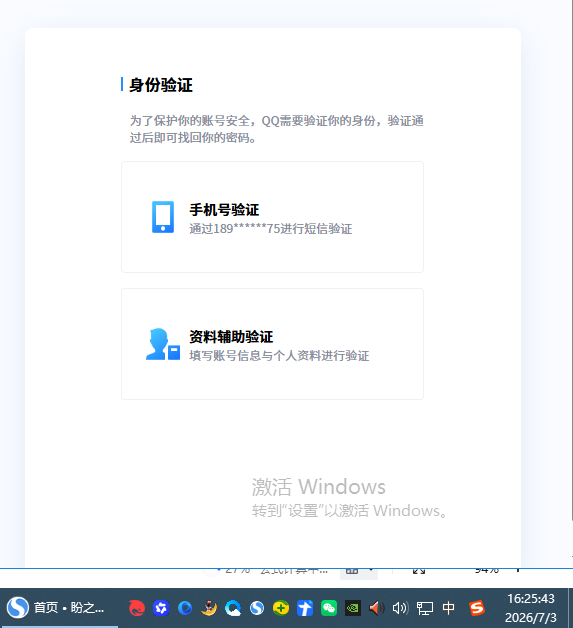The width and height of the screenshot is (573, 628).
Task: Click the blue Q cloud tray icon
Action: tap(233, 608)
